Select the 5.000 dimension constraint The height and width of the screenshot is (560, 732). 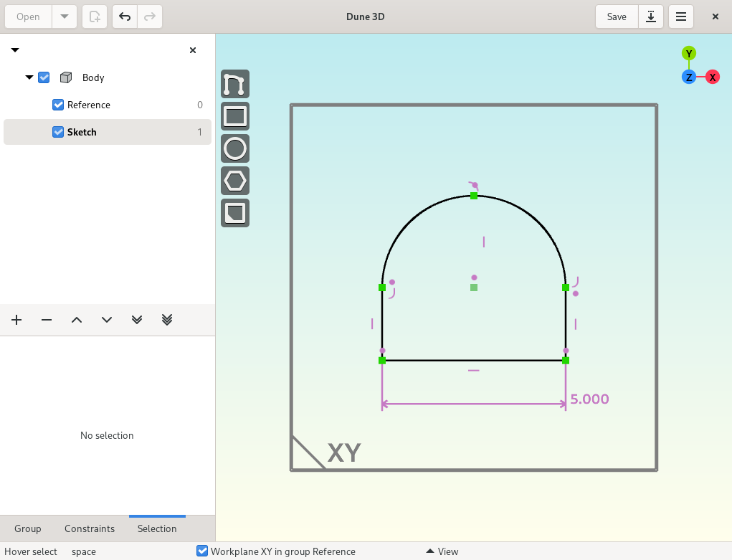click(x=589, y=399)
